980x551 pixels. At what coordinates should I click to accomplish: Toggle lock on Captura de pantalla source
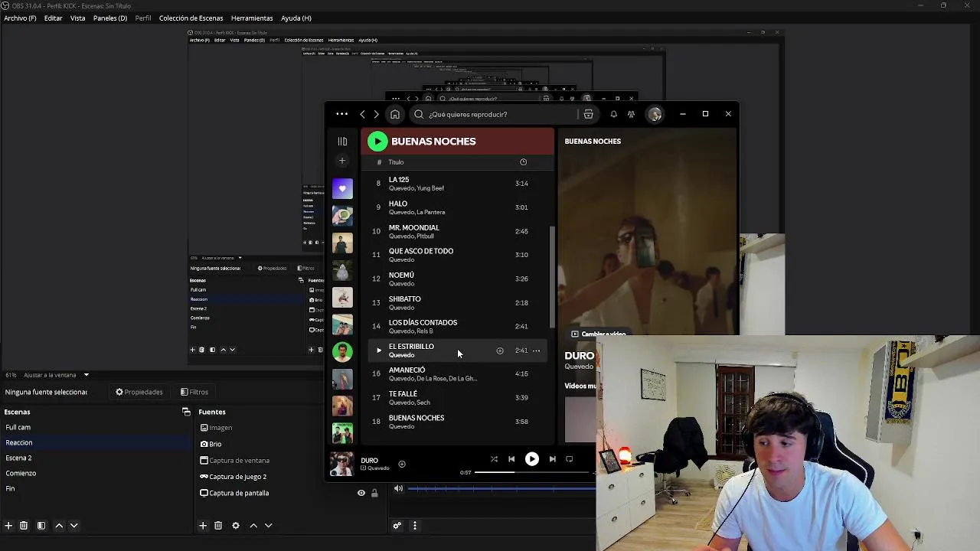374,493
